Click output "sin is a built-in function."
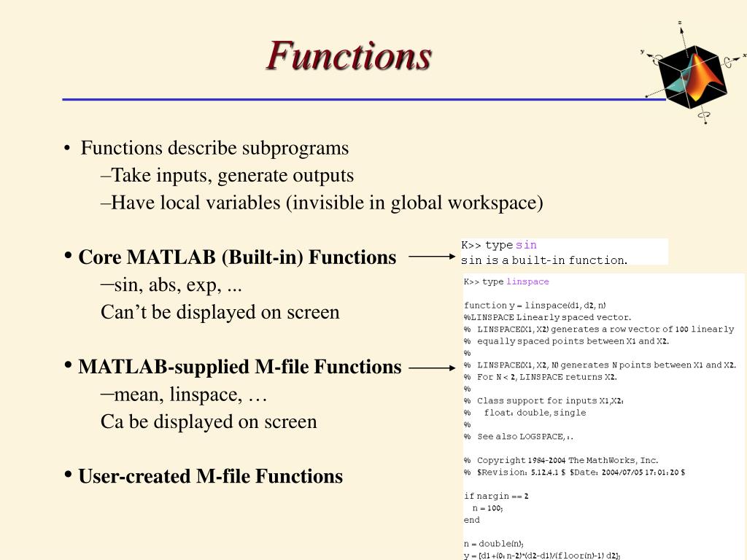 coord(544,260)
